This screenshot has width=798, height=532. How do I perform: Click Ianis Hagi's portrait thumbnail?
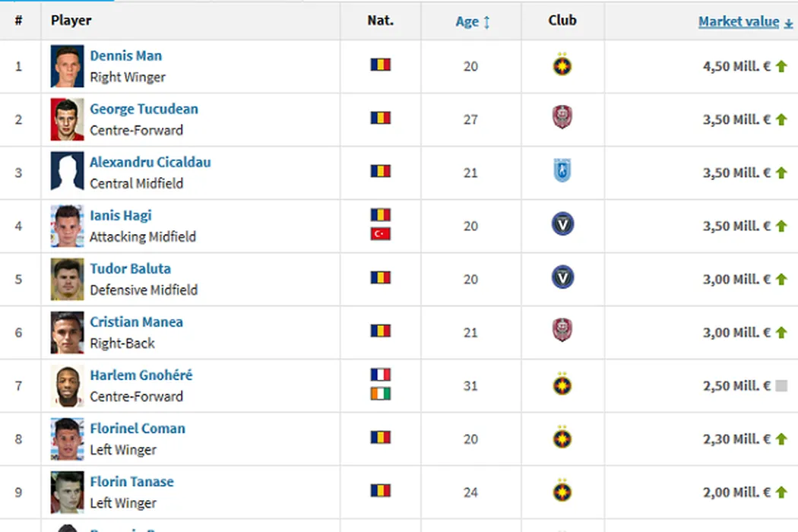click(x=67, y=226)
